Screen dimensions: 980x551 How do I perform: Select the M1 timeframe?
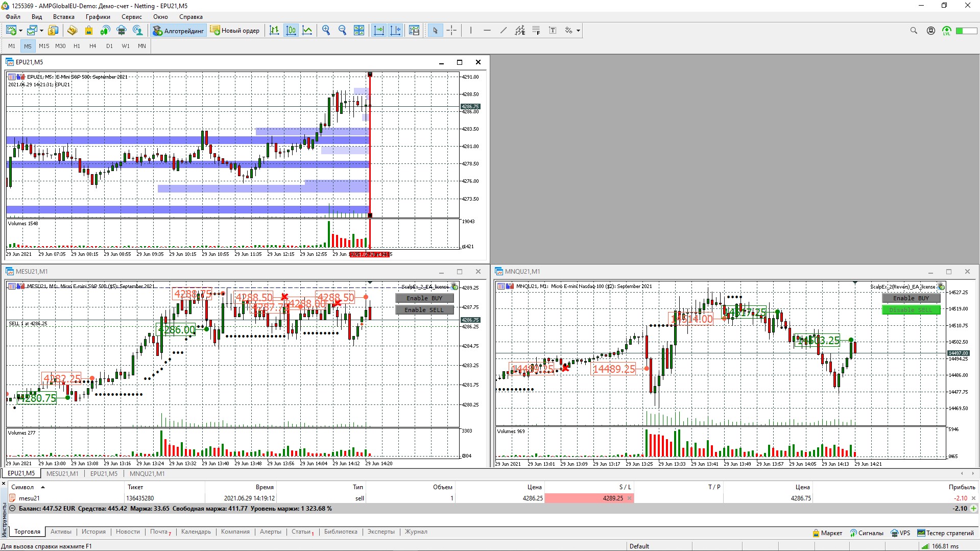(x=12, y=46)
